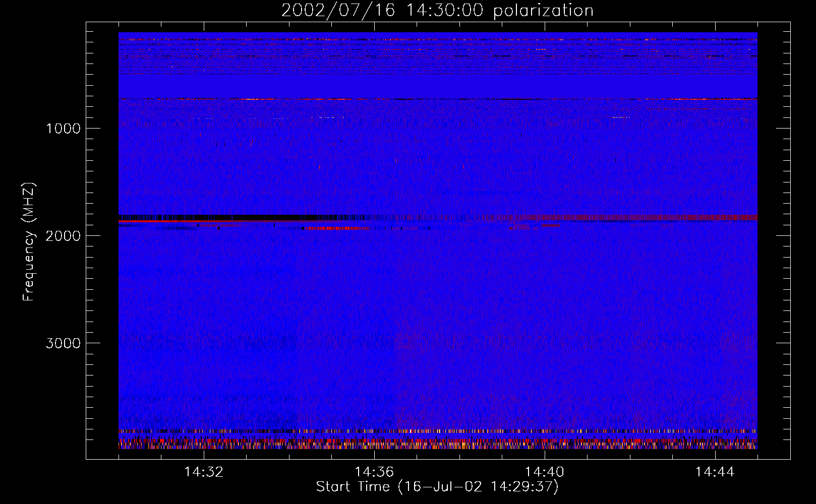Click the plot title '2002/07/16 14:30:00 polarization'
Viewport: 816px width, 504px height.
tap(437, 10)
